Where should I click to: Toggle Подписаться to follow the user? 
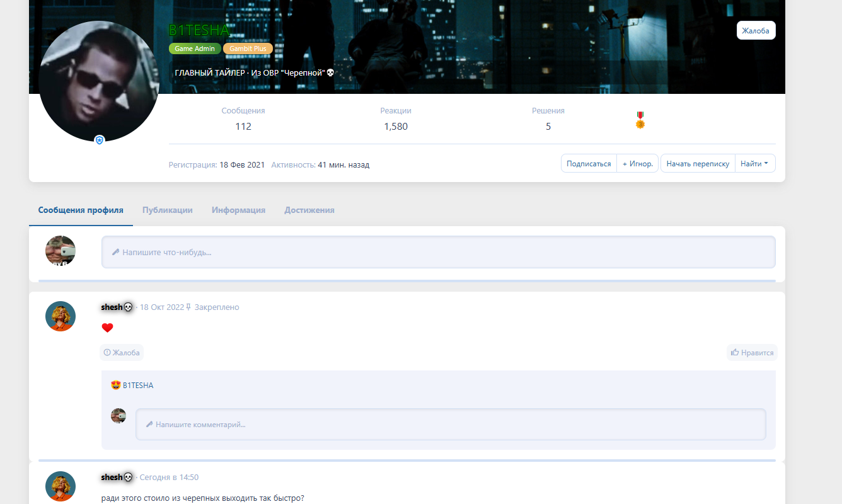pyautogui.click(x=589, y=164)
